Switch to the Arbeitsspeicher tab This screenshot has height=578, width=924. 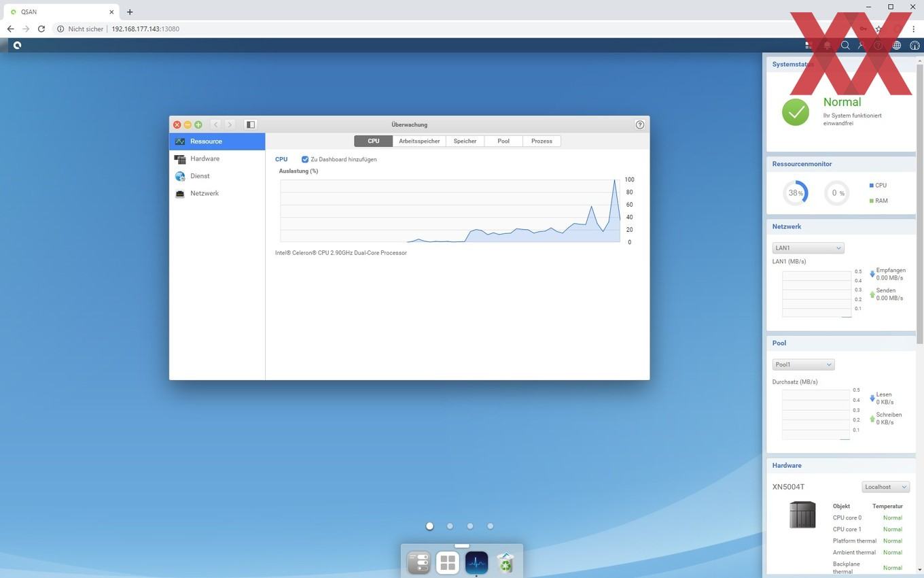click(x=419, y=141)
